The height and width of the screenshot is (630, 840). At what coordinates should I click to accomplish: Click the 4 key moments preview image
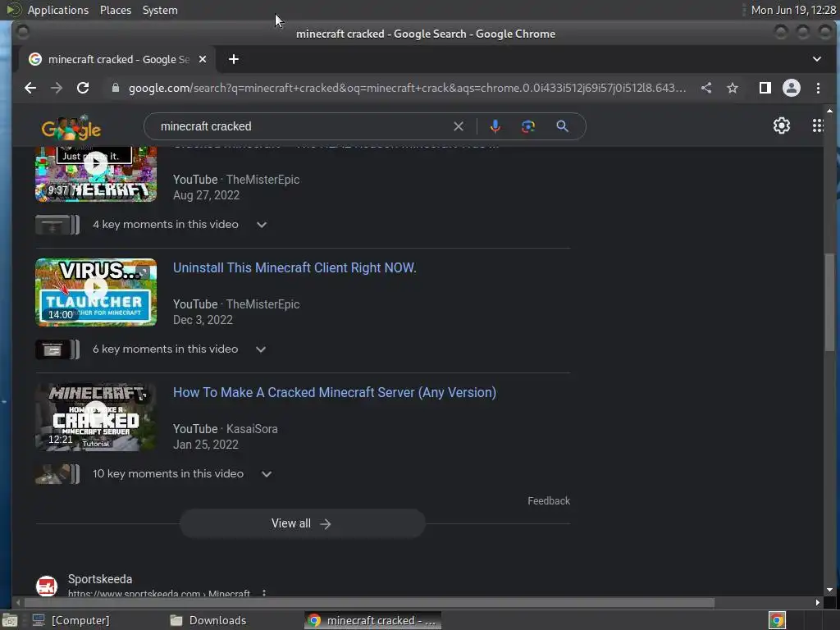57,225
